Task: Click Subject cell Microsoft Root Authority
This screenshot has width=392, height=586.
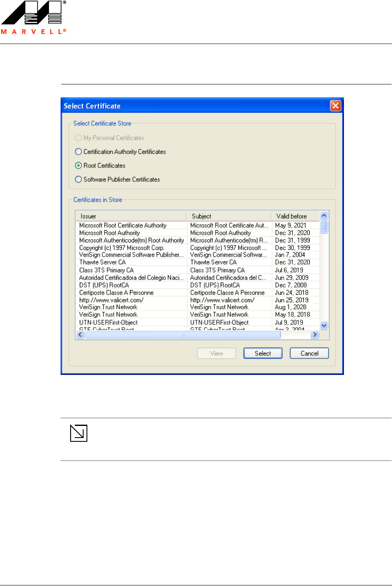Action: 220,233
